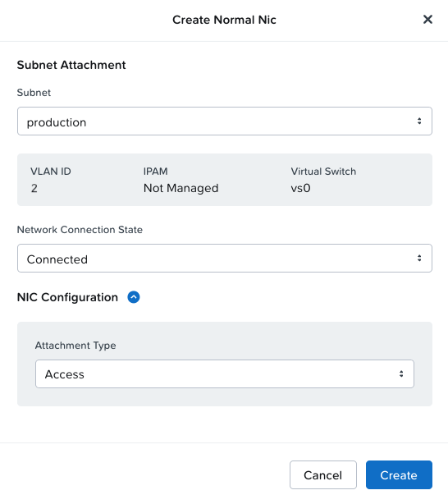Viewport: 448px width, 504px height.
Task: Click the 'VLAN ID' label
Action: click(x=51, y=172)
